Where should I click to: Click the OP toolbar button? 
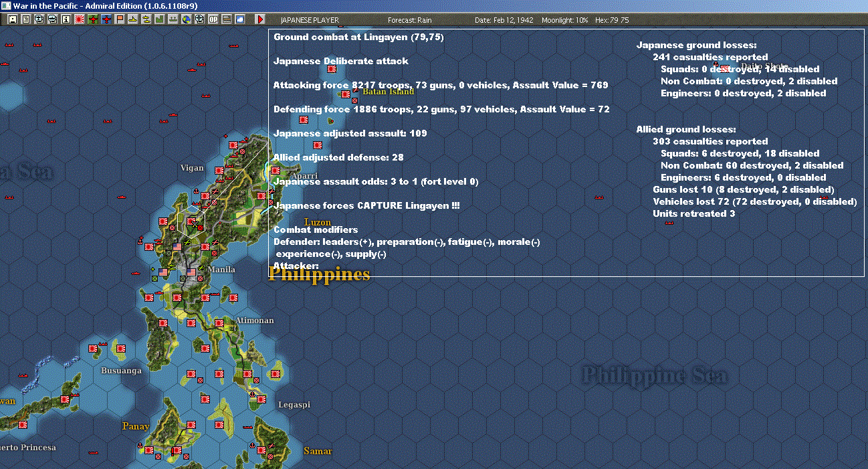point(213,19)
